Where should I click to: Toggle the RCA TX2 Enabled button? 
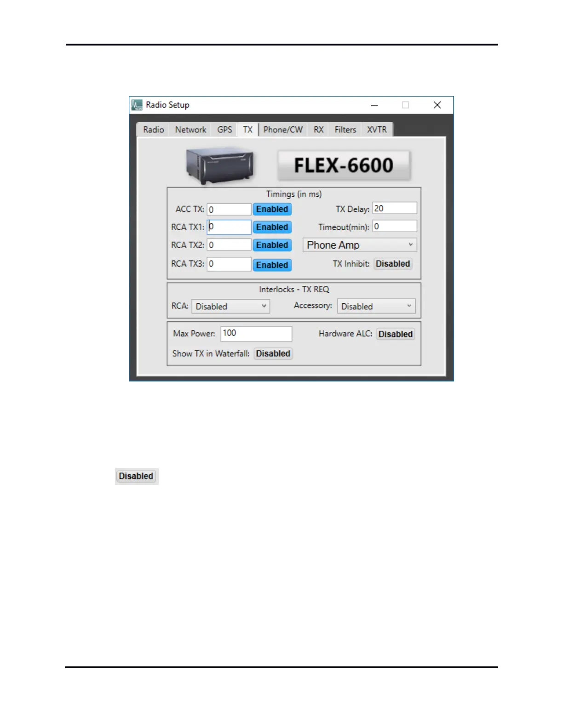click(272, 245)
